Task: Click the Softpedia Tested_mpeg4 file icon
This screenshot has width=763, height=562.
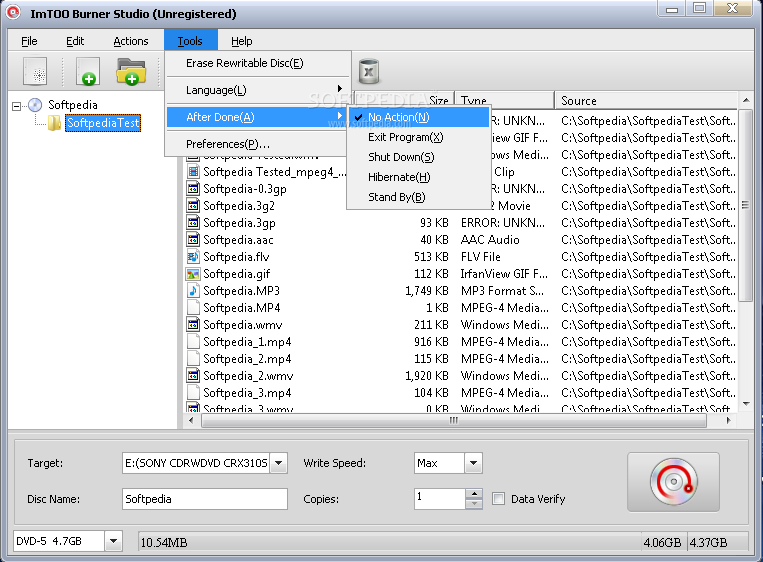Action: 193,172
